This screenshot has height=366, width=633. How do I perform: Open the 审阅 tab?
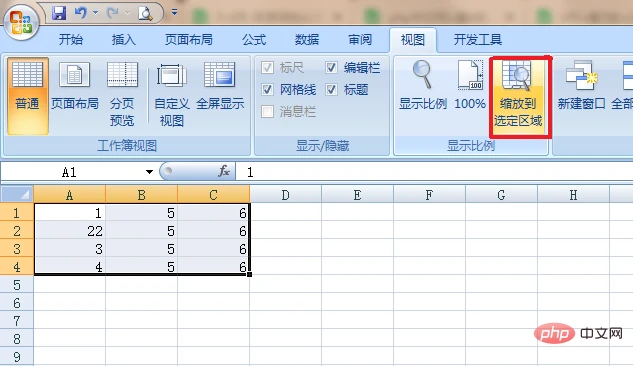(360, 40)
